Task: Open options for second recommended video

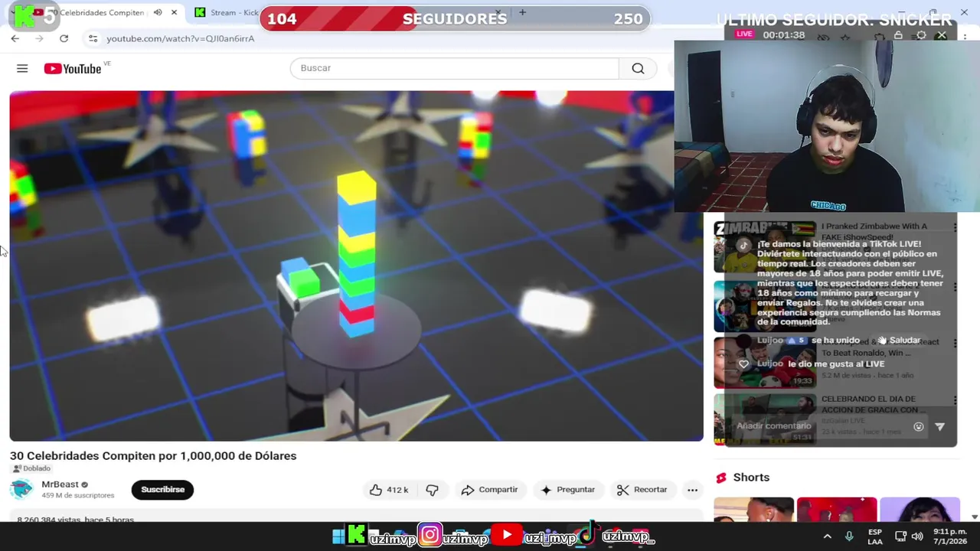Action: pos(955,287)
